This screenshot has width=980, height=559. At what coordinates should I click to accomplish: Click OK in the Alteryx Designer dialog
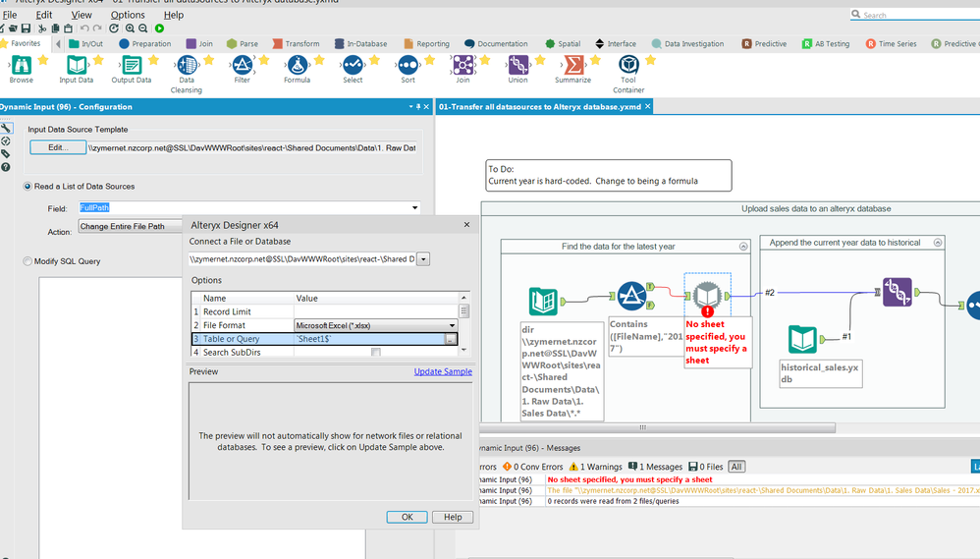coord(407,517)
